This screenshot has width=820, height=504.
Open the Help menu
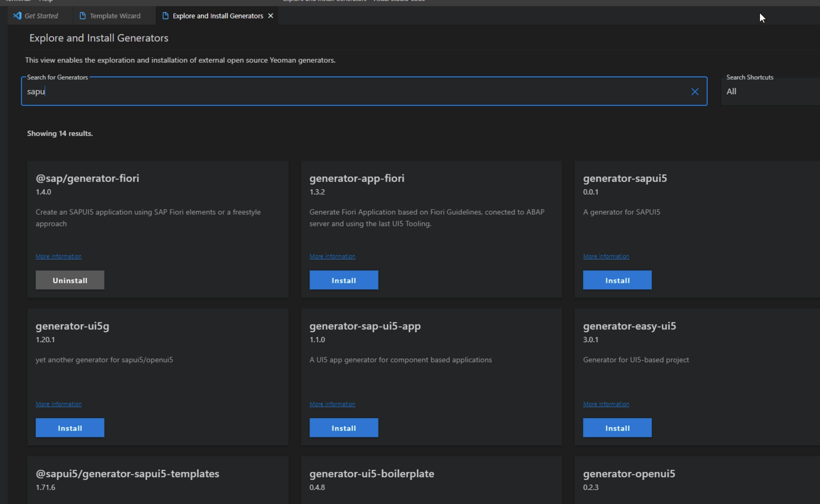(x=46, y=1)
